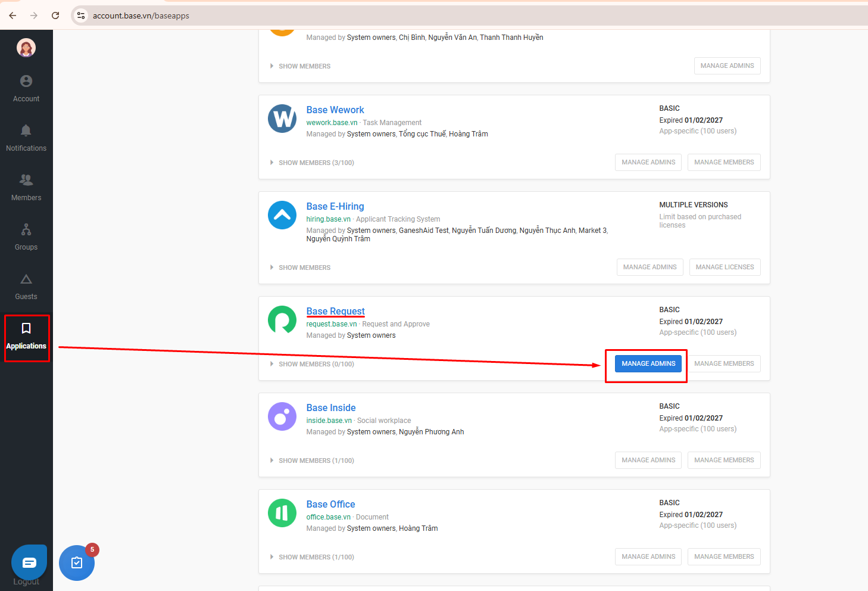Image resolution: width=868 pixels, height=591 pixels.
Task: Open Guests in sidebar
Action: point(26,287)
